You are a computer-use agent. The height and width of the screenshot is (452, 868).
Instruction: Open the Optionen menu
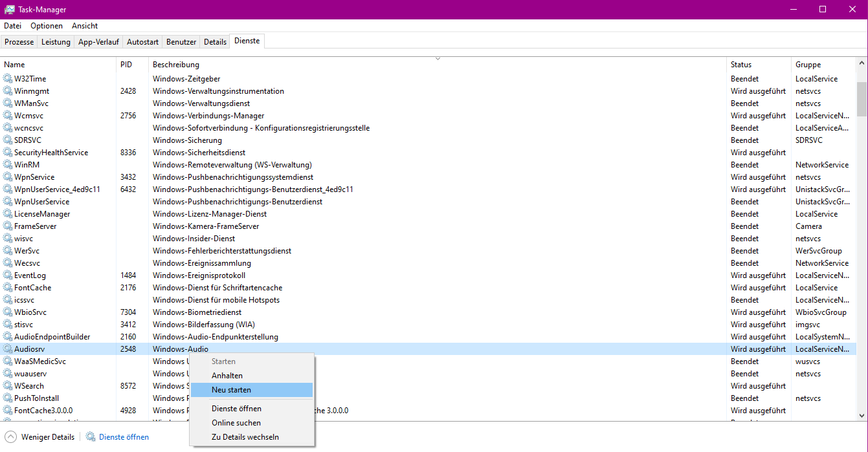coord(47,26)
